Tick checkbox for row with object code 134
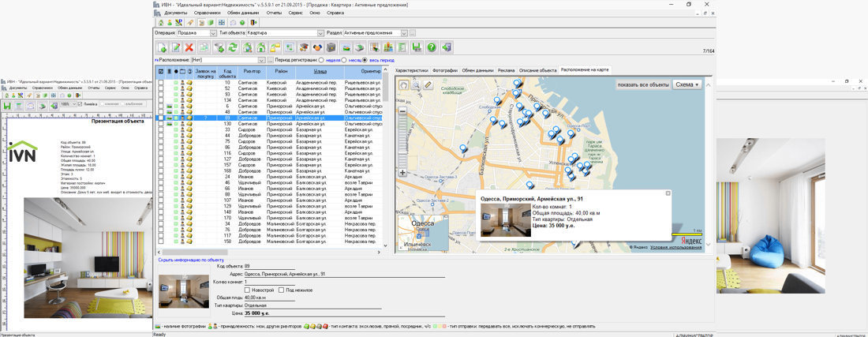 [x=161, y=100]
